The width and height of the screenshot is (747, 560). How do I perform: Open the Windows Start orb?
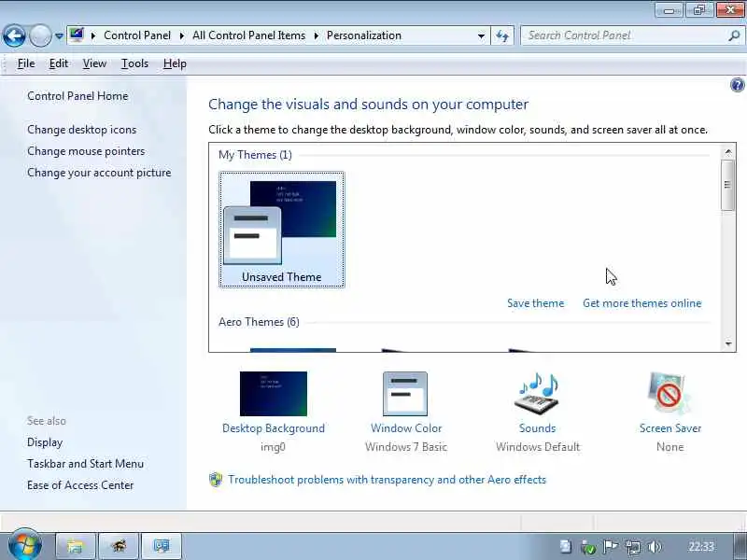click(25, 545)
